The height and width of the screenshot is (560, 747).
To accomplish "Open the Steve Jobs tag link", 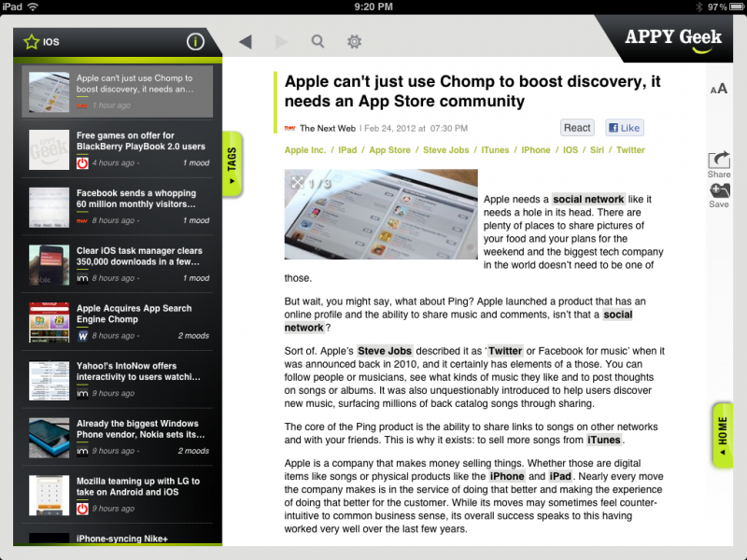I will click(x=446, y=150).
